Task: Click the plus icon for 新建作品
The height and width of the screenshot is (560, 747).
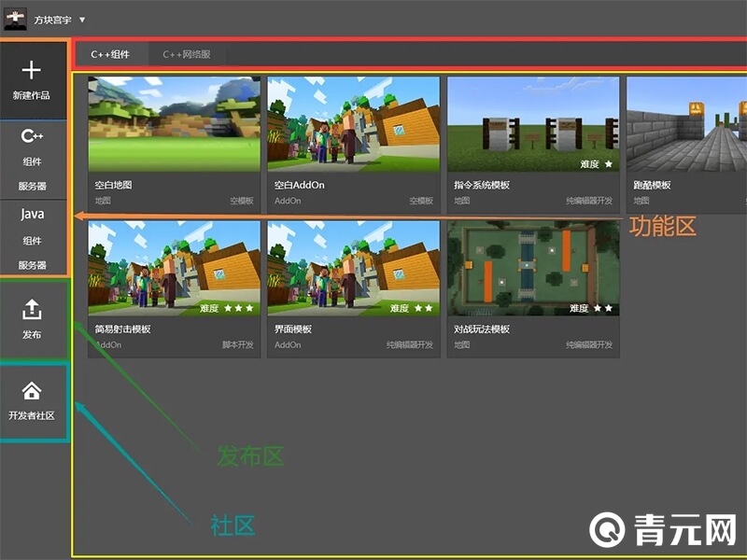Action: coord(32,70)
